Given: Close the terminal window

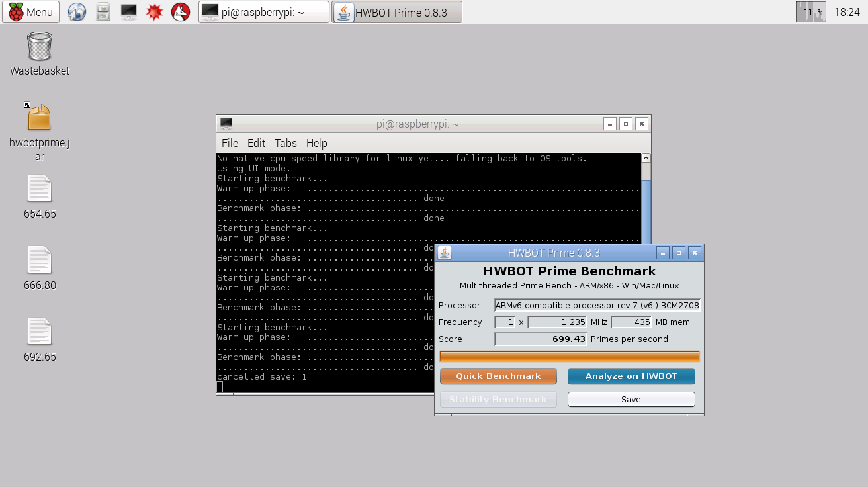Looking at the screenshot, I should (642, 124).
